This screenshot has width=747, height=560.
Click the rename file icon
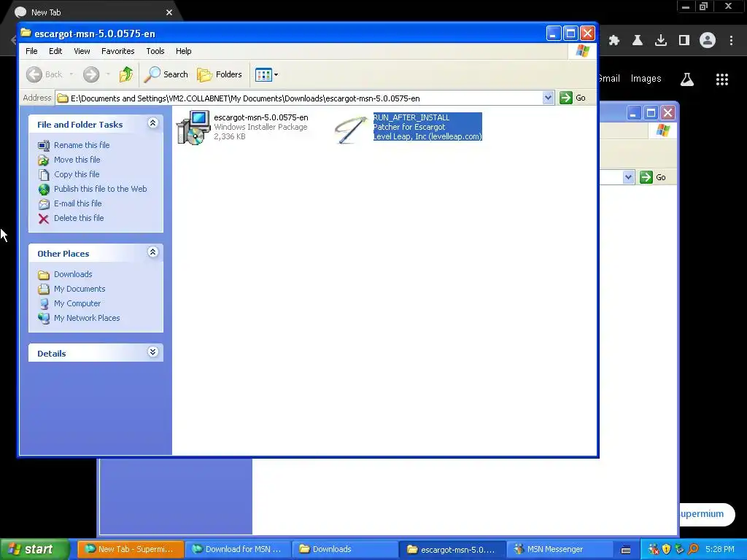pyautogui.click(x=44, y=145)
